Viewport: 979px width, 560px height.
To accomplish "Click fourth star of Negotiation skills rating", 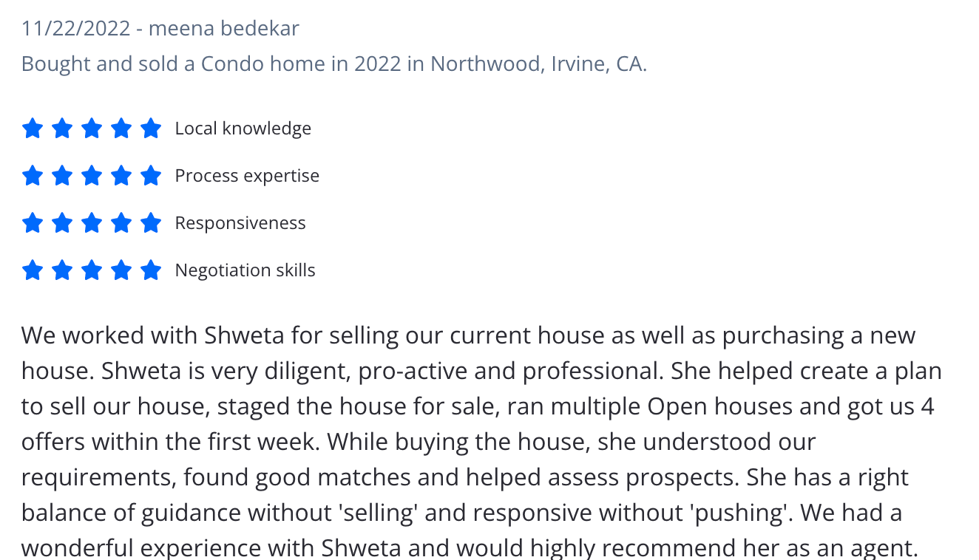I will coord(121,270).
